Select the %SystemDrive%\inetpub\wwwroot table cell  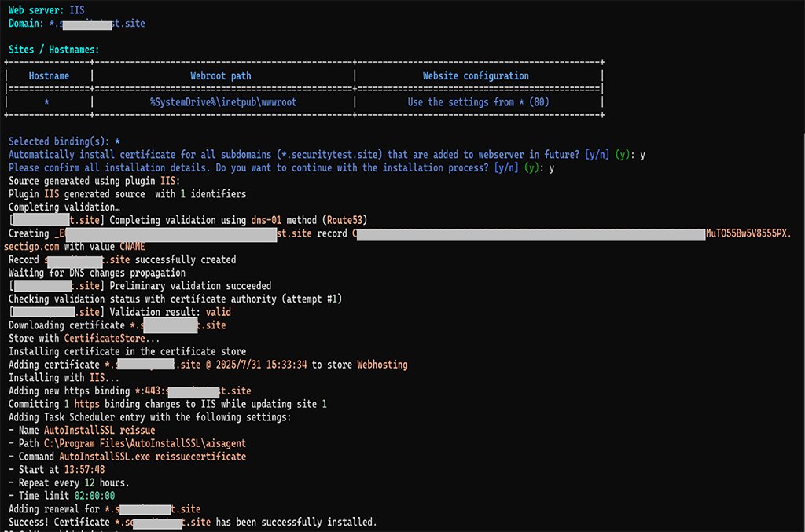coord(223,102)
